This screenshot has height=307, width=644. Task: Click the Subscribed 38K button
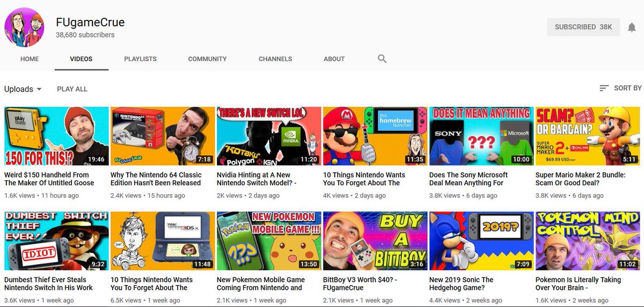(583, 27)
